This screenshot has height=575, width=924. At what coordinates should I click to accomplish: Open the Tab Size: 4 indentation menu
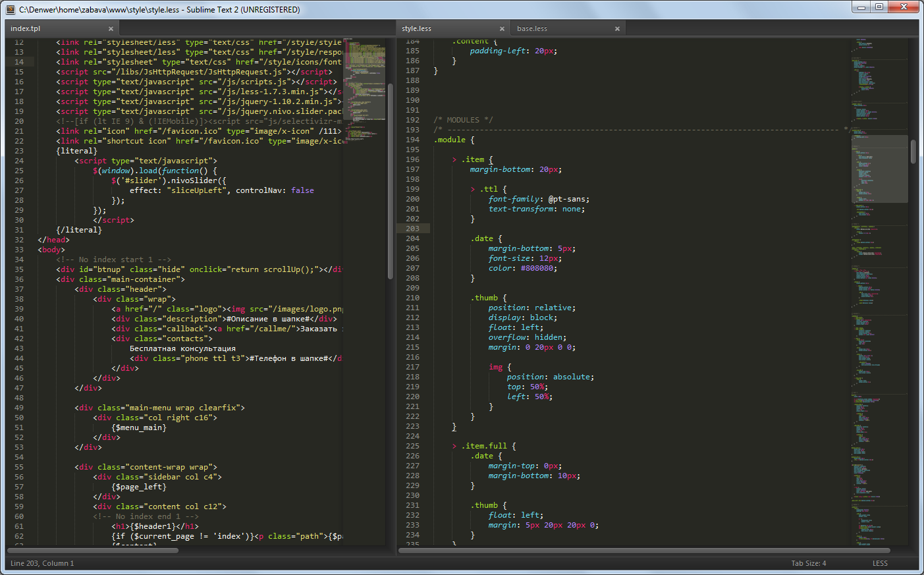[808, 563]
